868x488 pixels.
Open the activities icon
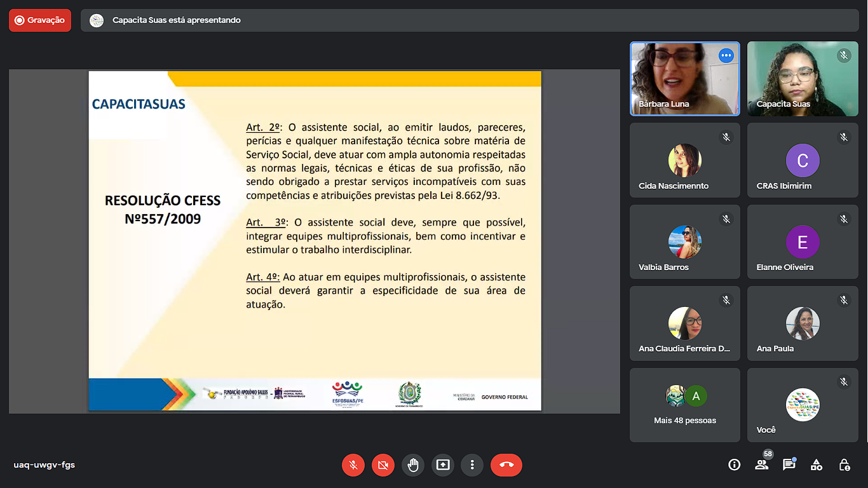click(817, 465)
